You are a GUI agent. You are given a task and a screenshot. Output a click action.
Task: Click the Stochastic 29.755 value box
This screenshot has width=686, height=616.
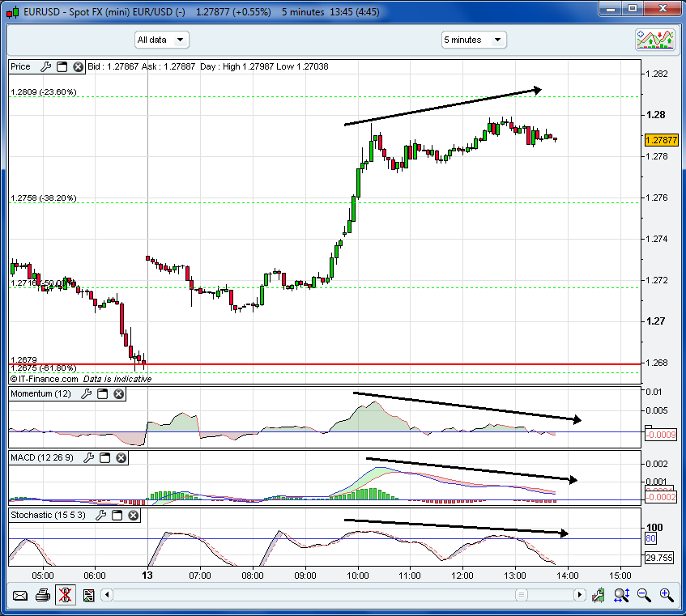click(x=659, y=558)
